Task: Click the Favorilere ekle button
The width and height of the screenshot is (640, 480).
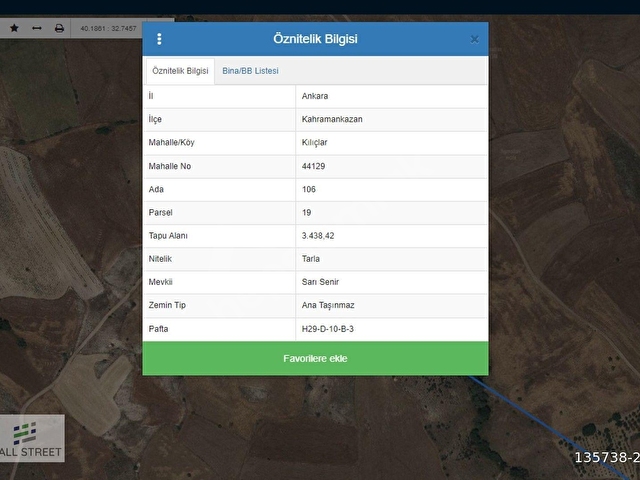Action: (315, 358)
